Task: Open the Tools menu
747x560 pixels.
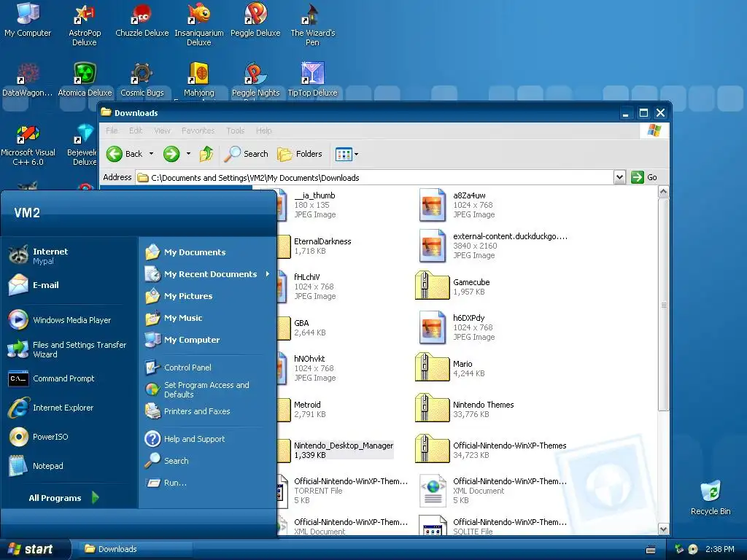Action: [x=236, y=131]
